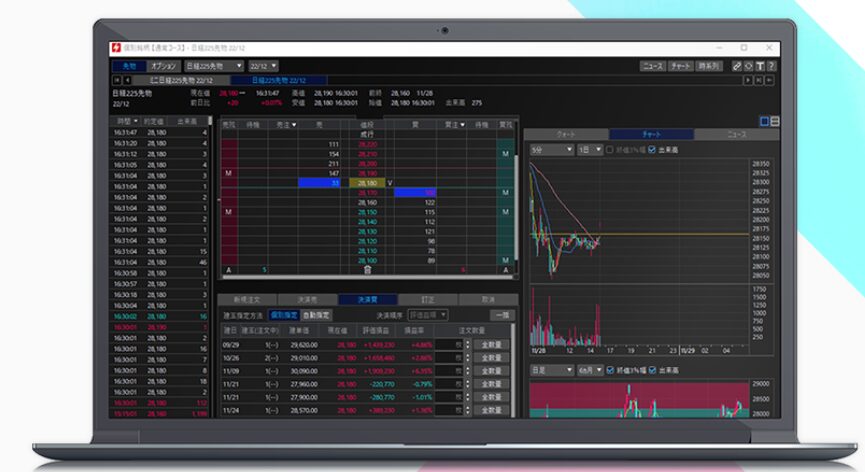The height and width of the screenshot is (472, 865).
Task: Click the link icon in the top-right toolbar
Action: (737, 66)
